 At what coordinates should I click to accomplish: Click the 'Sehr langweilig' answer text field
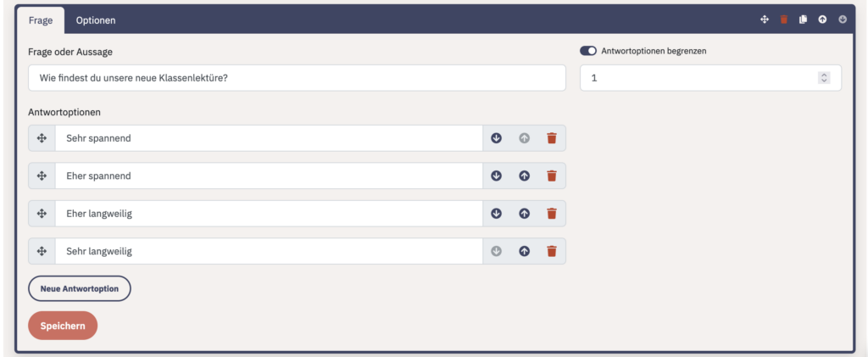(x=269, y=251)
